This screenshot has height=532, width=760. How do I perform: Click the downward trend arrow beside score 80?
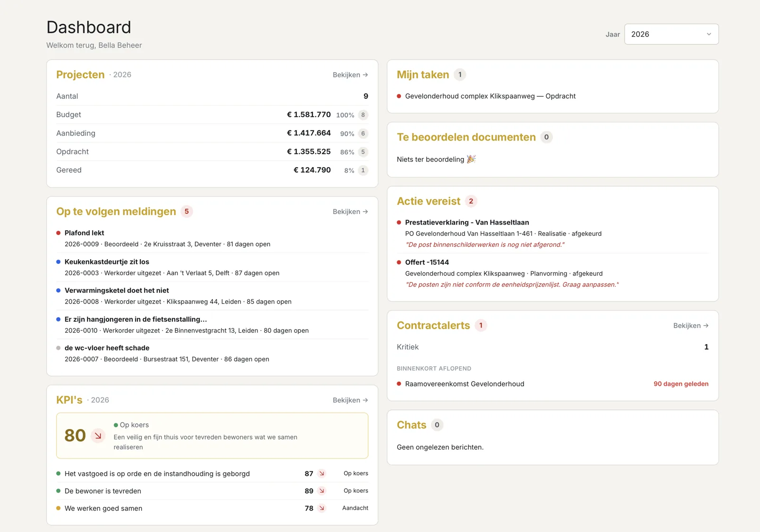98,436
